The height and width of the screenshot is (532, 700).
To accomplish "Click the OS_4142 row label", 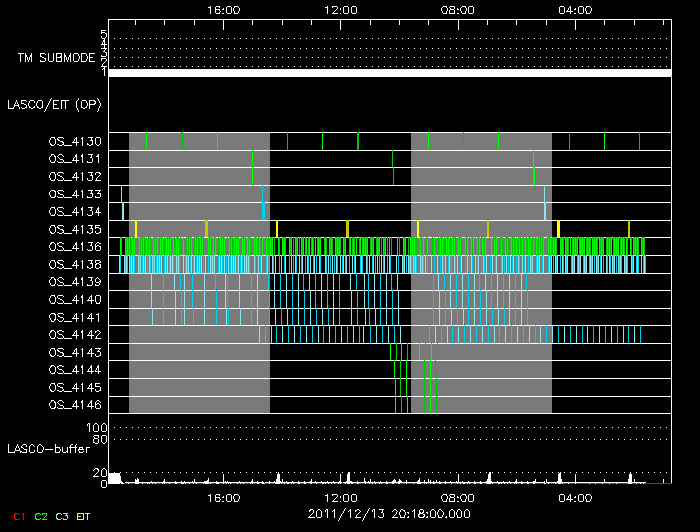I will (x=74, y=334).
